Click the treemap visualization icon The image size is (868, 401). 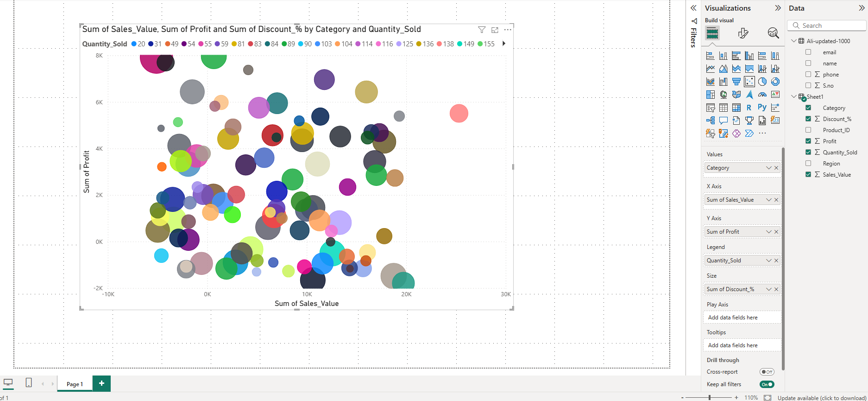(x=710, y=95)
